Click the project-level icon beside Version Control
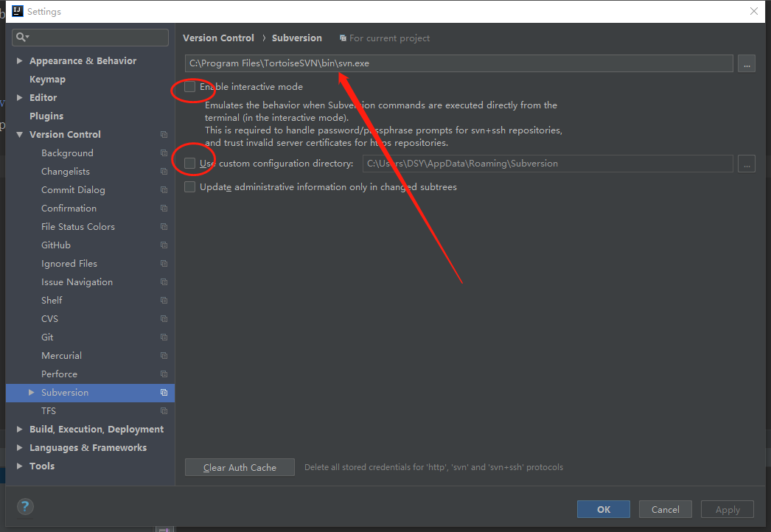The image size is (771, 532). (164, 135)
